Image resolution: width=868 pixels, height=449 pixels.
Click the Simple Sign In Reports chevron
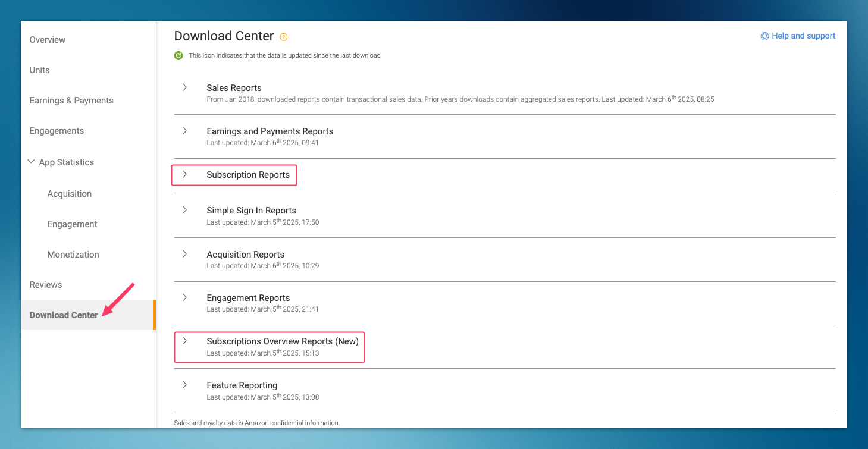tap(184, 210)
